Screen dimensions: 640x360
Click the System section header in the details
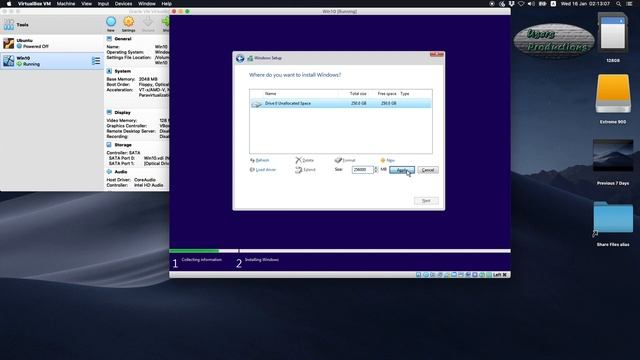[122, 71]
